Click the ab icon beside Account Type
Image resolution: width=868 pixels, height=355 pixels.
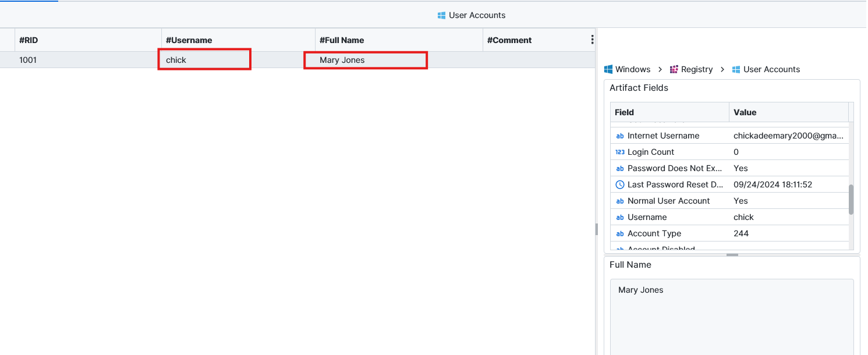[x=619, y=233]
